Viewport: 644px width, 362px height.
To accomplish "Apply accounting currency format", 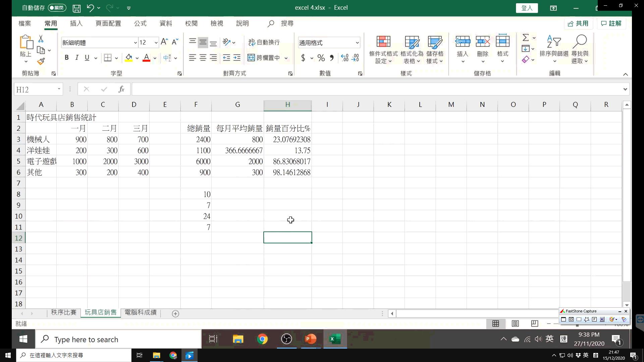I will pyautogui.click(x=303, y=58).
